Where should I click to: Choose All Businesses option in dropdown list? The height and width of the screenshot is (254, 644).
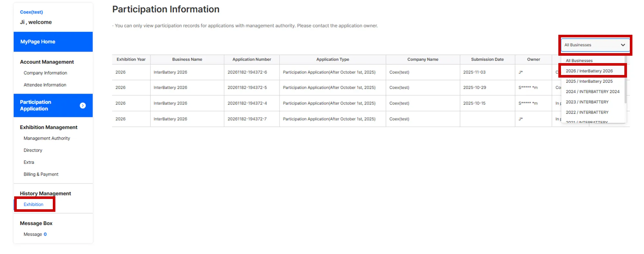pyautogui.click(x=579, y=61)
